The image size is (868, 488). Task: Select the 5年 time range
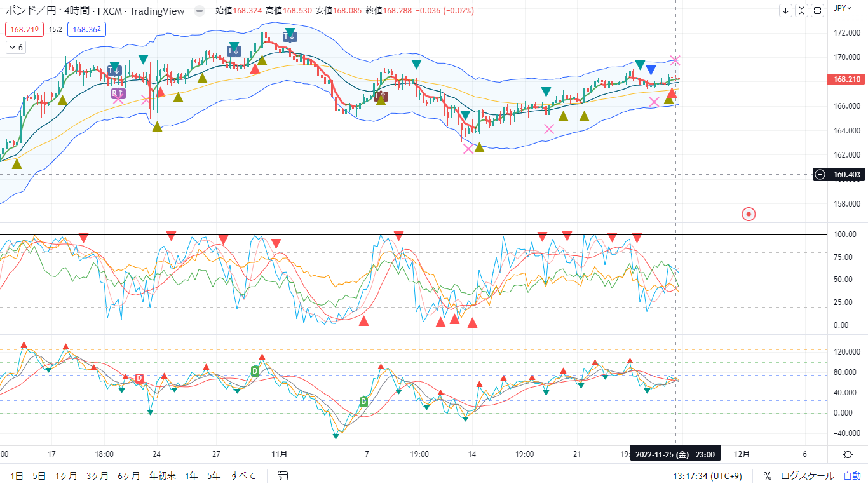pos(214,475)
